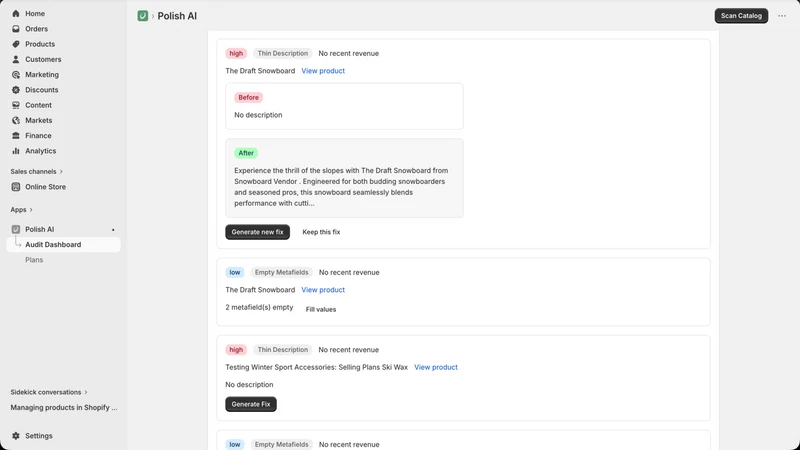Click the Scan Catalog button

click(741, 16)
